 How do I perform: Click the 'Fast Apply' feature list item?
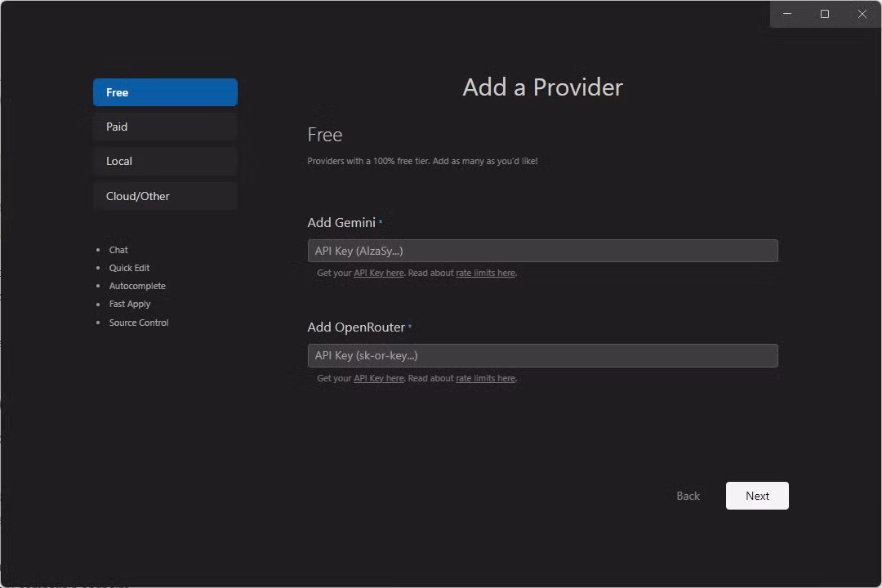(130, 304)
